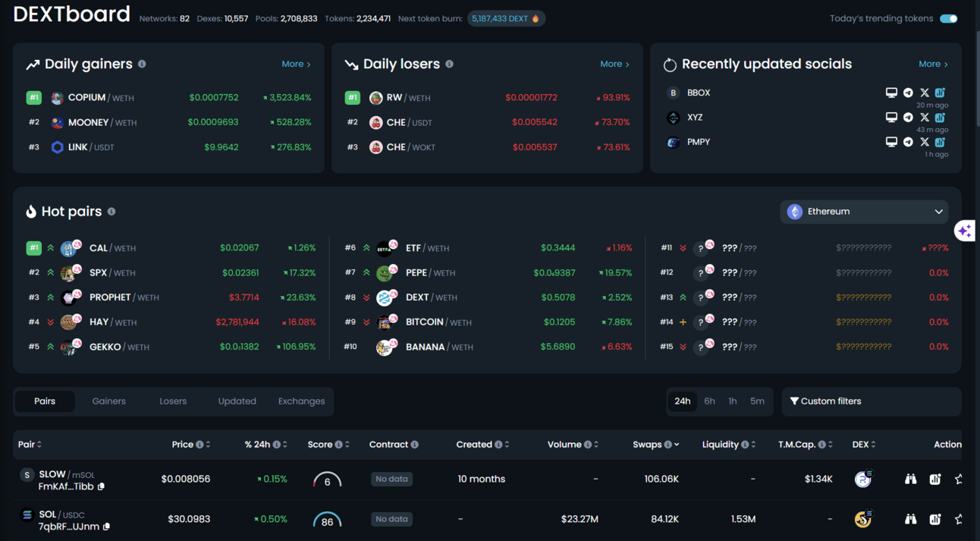Open More link in Daily gainers
This screenshot has height=541, width=980.
(296, 64)
